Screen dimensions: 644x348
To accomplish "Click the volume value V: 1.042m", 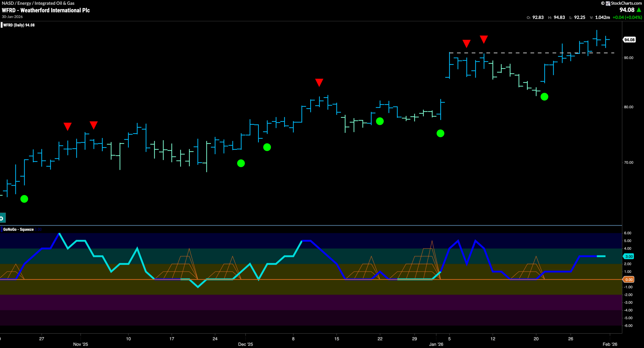I will pyautogui.click(x=600, y=17).
